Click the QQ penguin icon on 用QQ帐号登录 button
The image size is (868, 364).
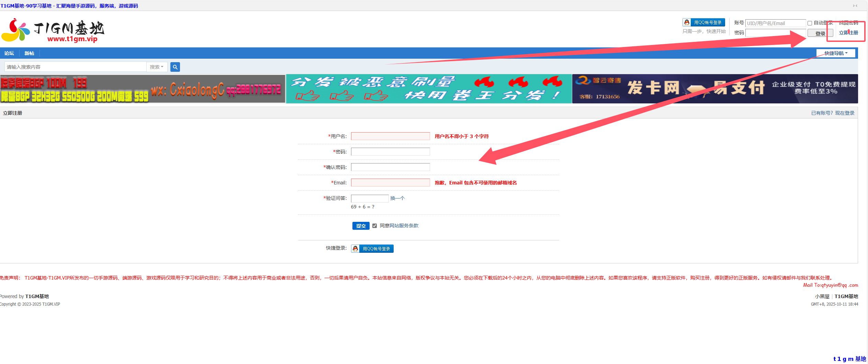(686, 22)
